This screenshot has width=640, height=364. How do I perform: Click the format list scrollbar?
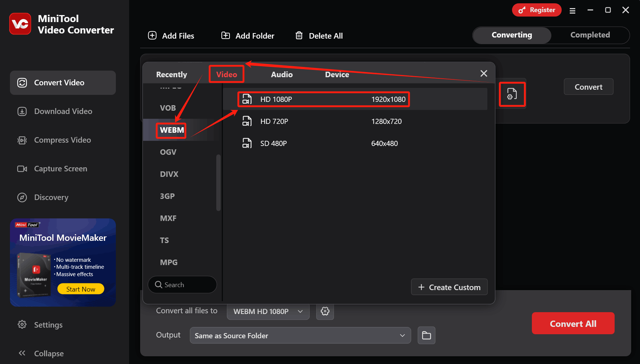218,183
